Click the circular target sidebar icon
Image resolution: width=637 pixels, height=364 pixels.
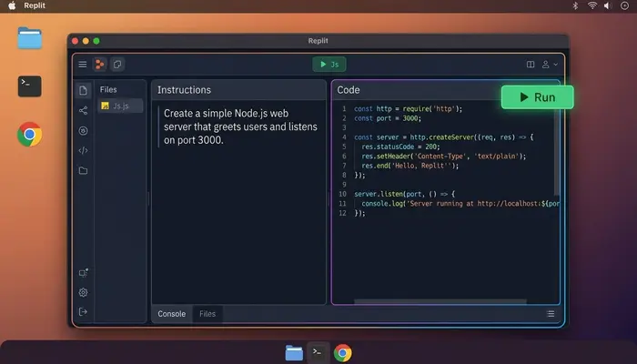84,130
